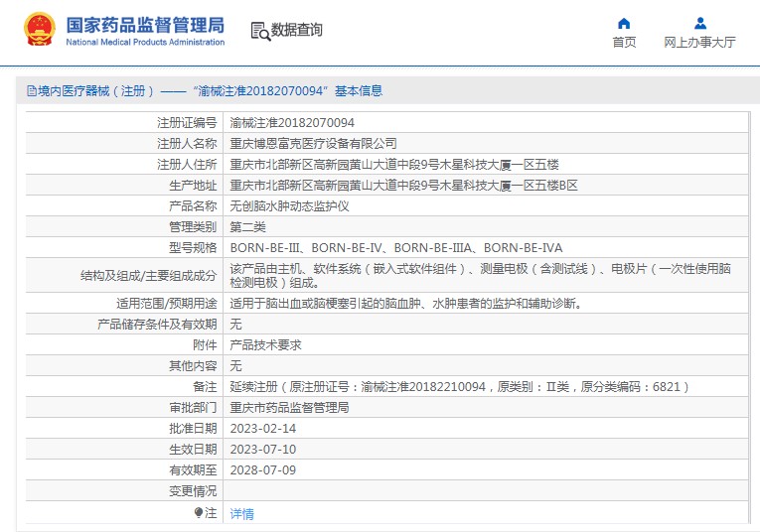
Task: Select 产品技术要求 attachment value
Action: click(x=265, y=344)
